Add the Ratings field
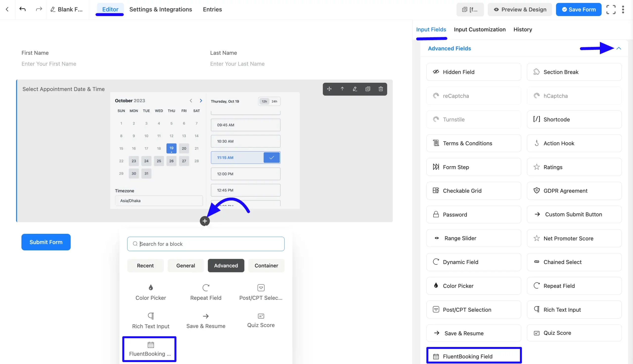This screenshot has width=633, height=364. [574, 167]
